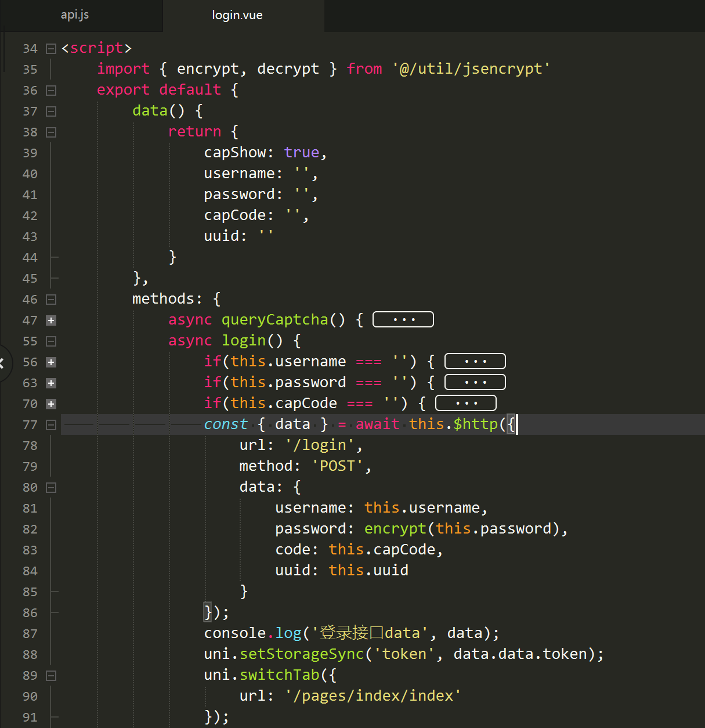
Task: Fold the data() function on line 37
Action: [x=51, y=111]
